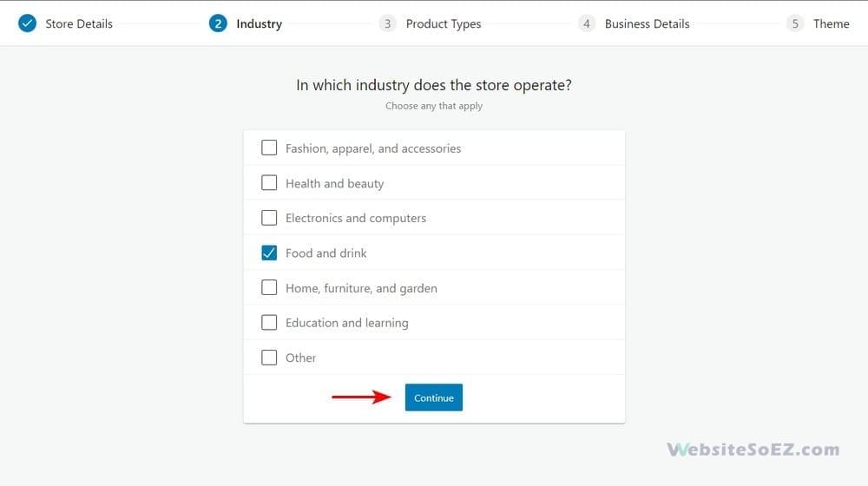This screenshot has height=486, width=868.
Task: Check the Health and beauty checkbox
Action: click(269, 182)
